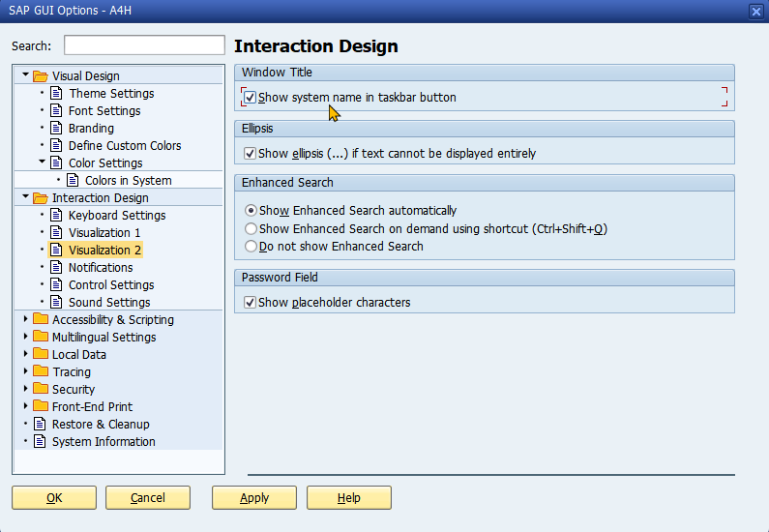Disable Show placeholder characters checkbox
This screenshot has height=532, width=769.
coord(251,303)
